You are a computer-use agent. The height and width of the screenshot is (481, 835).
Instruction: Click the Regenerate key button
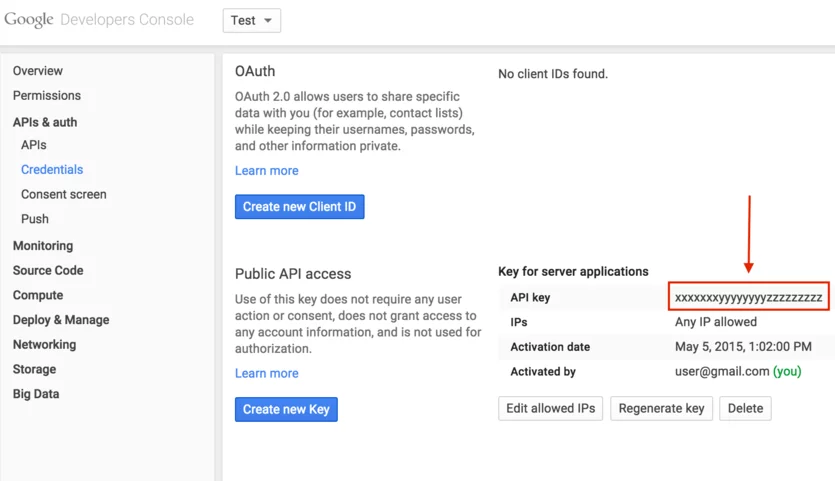pyautogui.click(x=661, y=408)
